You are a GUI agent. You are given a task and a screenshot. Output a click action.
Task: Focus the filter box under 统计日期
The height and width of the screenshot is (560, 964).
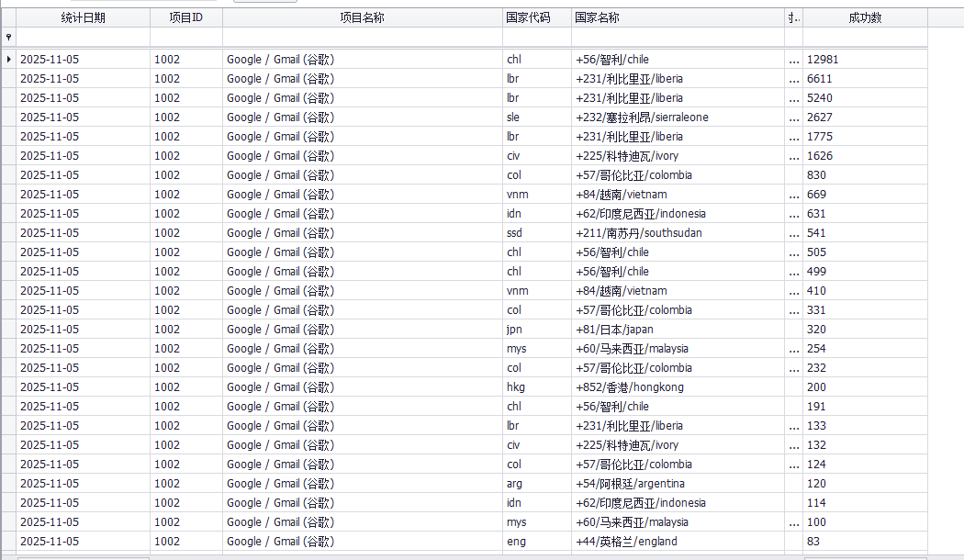coord(83,37)
